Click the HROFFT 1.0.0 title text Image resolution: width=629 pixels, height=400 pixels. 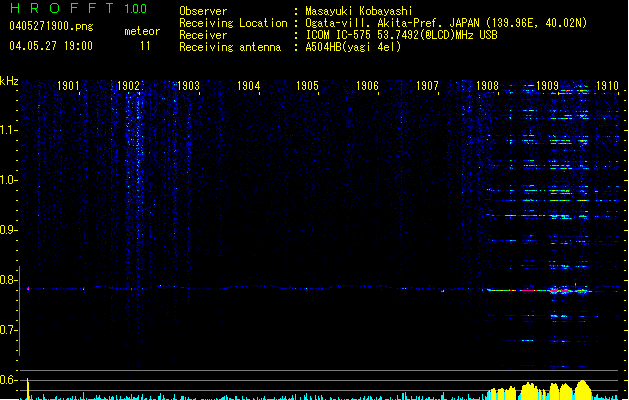[x=79, y=8]
